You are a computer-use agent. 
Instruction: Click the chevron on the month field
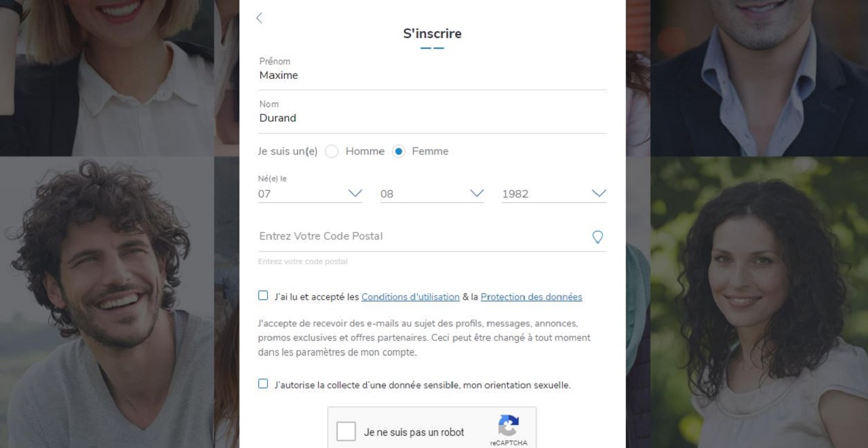pos(477,193)
